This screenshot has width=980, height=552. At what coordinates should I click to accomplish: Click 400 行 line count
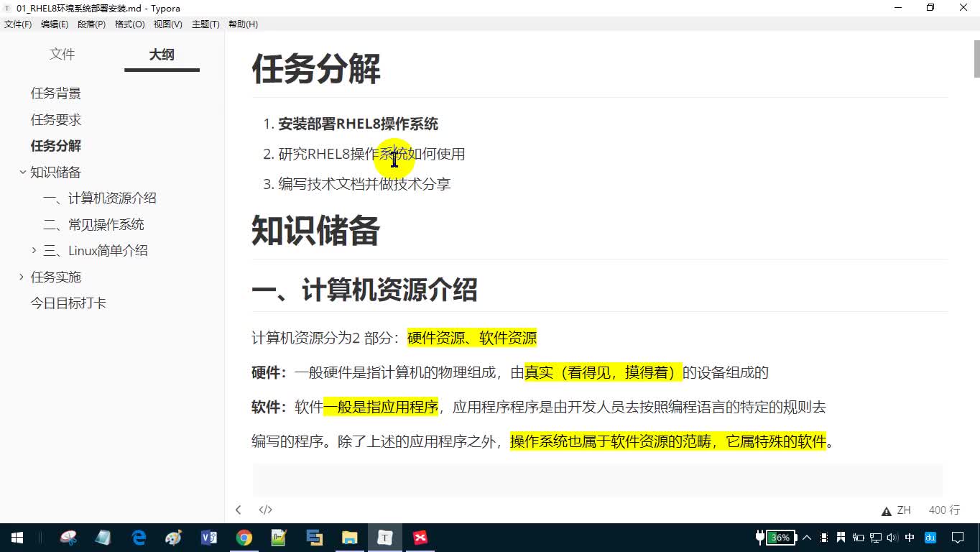tap(944, 510)
